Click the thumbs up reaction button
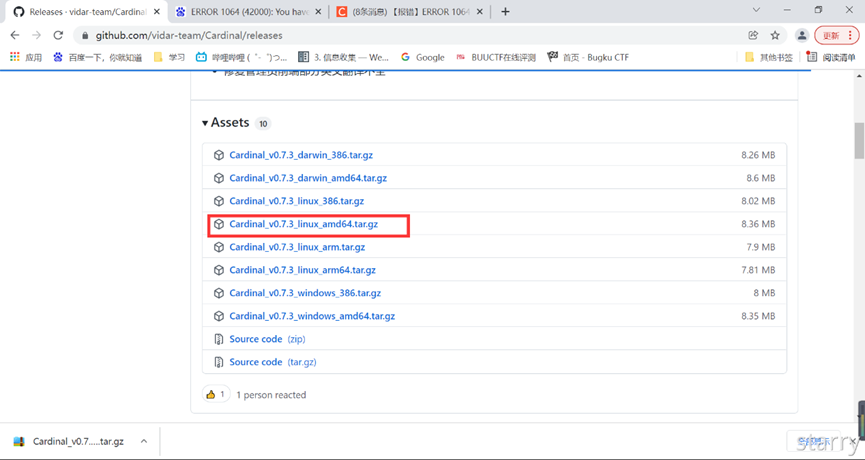The height and width of the screenshot is (460, 865). [216, 394]
